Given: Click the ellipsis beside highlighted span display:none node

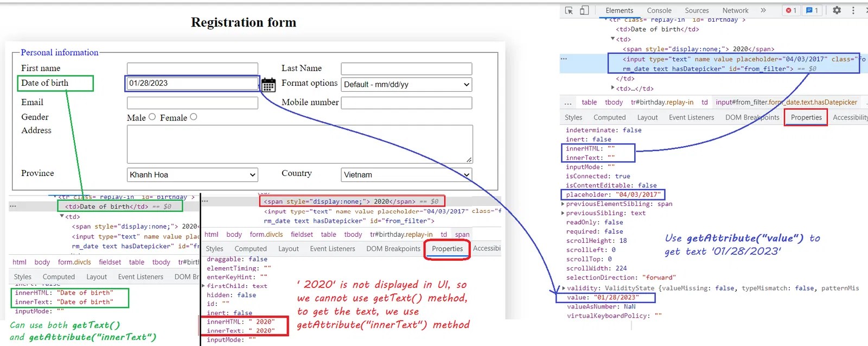Looking at the screenshot, I should (x=205, y=201).
